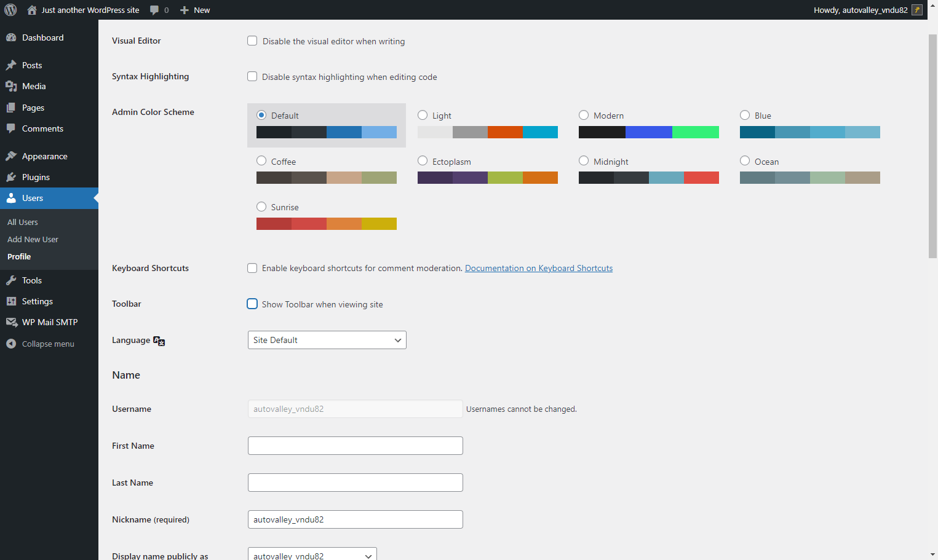This screenshot has width=938, height=560.
Task: Click the Media library icon
Action: (11, 86)
